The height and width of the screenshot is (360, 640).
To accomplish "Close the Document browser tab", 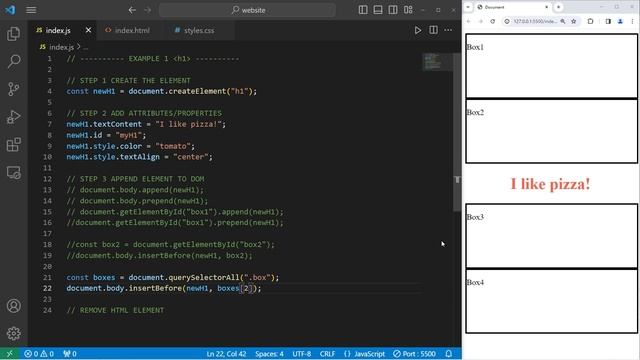I will pyautogui.click(x=547, y=7).
